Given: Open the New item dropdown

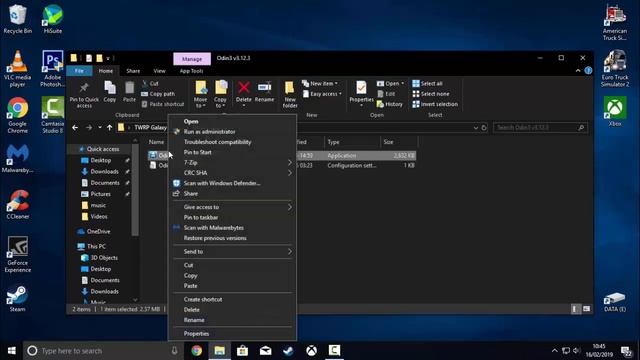Looking at the screenshot, I should click(x=320, y=83).
